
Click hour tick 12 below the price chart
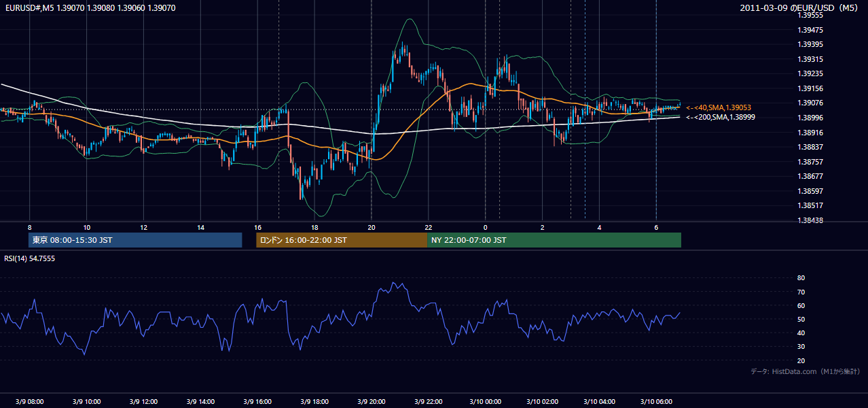tap(143, 227)
